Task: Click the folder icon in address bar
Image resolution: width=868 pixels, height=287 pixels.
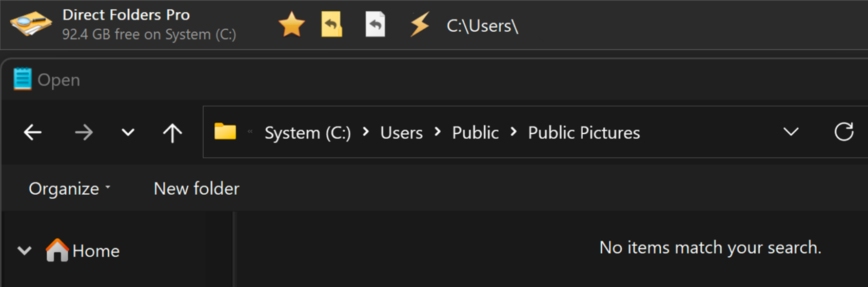Action: click(x=225, y=132)
